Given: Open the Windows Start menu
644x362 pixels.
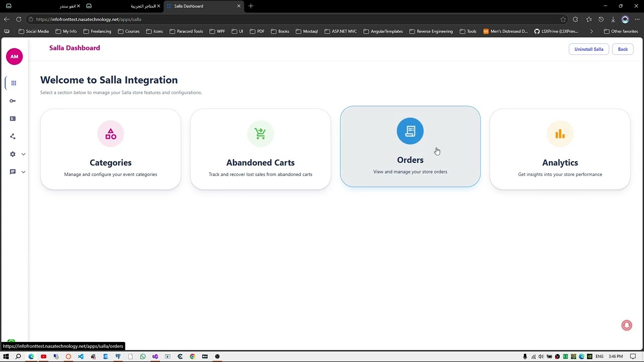Looking at the screenshot, I should (6, 356).
